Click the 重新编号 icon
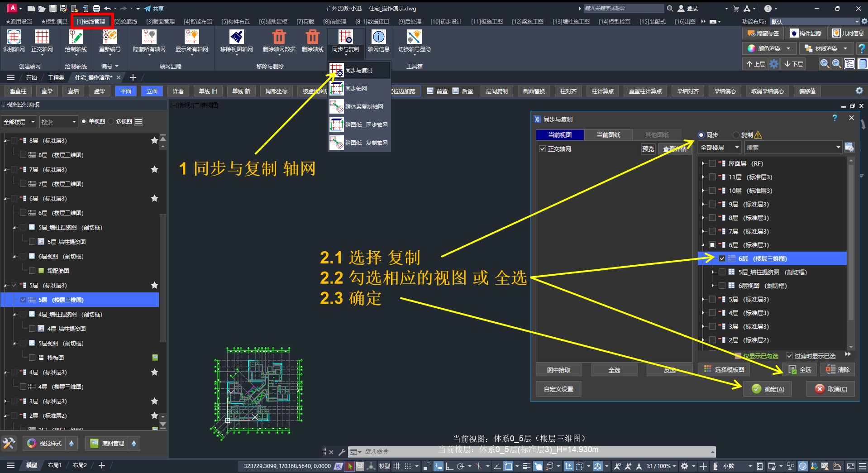The height and width of the screenshot is (473, 868). tap(110, 37)
